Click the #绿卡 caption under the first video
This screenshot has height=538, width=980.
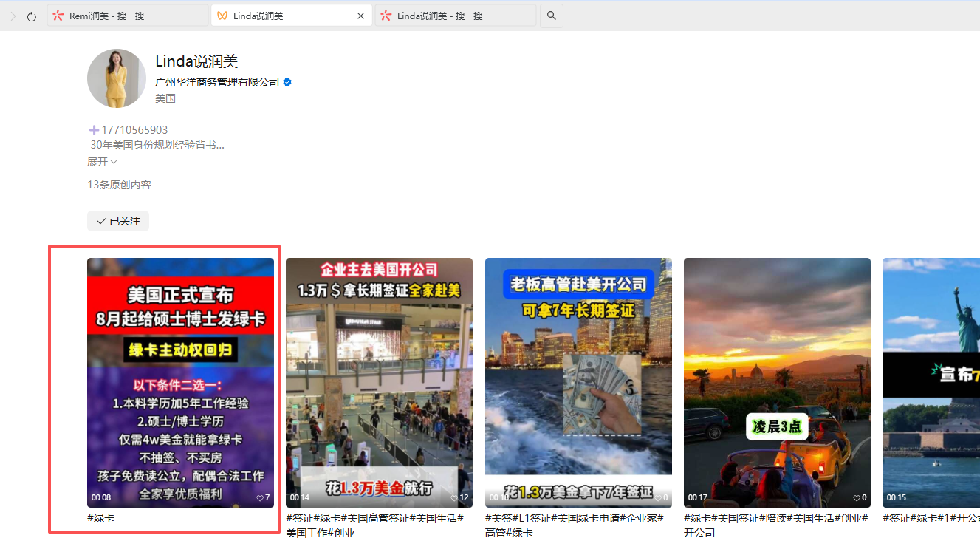pyautogui.click(x=101, y=518)
